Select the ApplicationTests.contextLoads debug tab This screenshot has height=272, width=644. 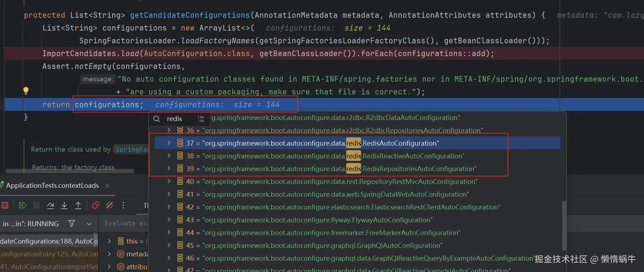(x=52, y=185)
